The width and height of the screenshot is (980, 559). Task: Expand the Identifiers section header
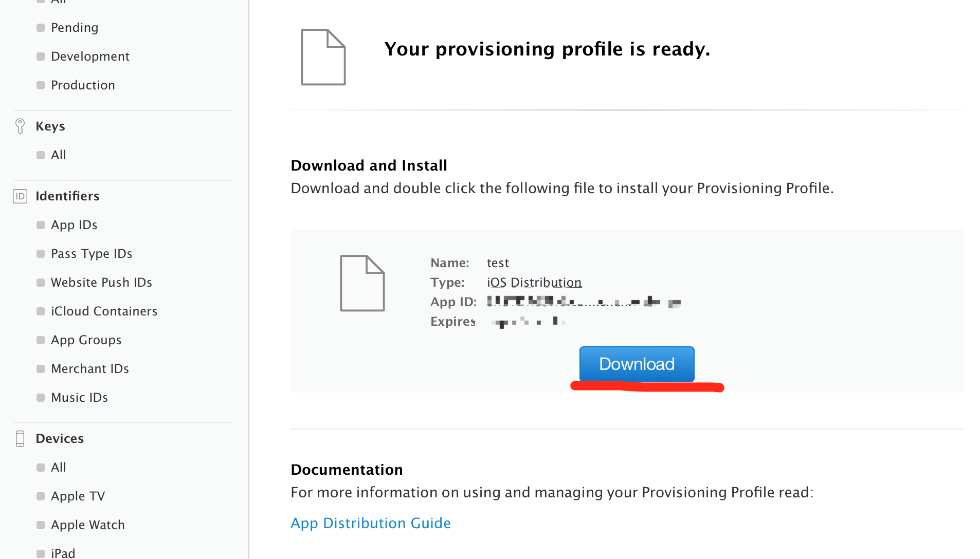point(67,196)
